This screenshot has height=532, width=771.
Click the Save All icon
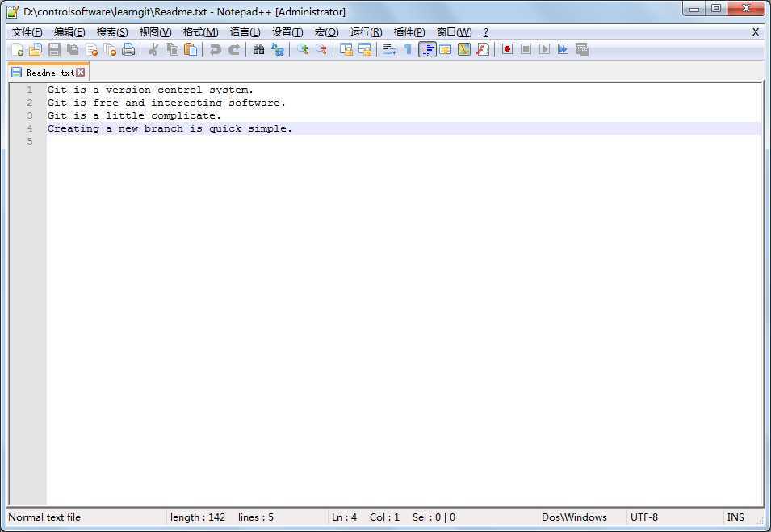[x=73, y=49]
